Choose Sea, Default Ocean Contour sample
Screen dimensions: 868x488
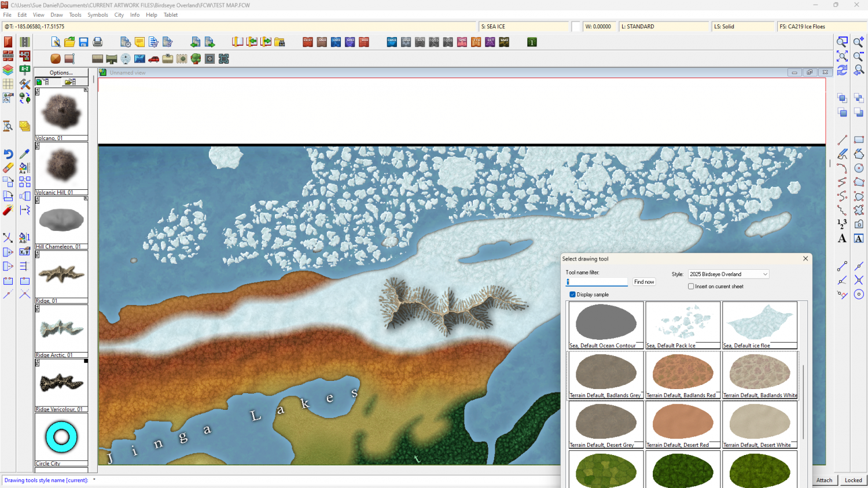tap(606, 325)
